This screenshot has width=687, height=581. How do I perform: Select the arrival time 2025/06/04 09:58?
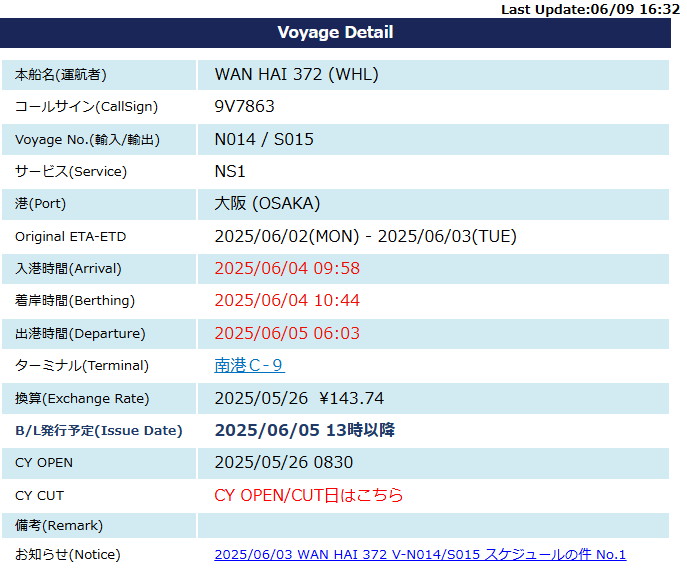point(287,268)
